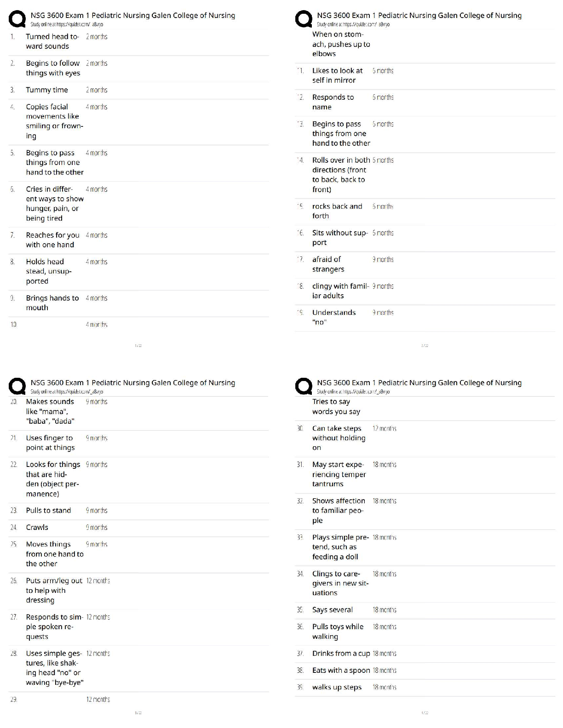Select the "Brings hands to mouth" entry
Viewport: 563px width, 728px height.
click(52, 303)
